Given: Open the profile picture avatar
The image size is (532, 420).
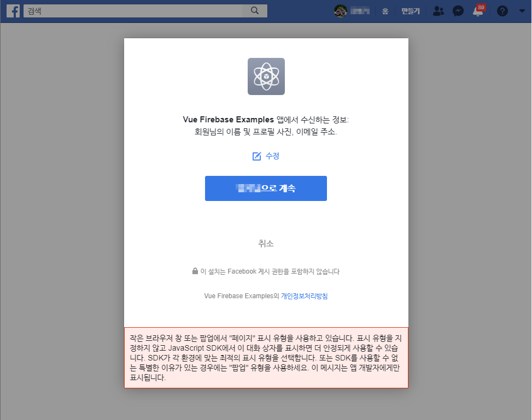Looking at the screenshot, I should pos(340,11).
